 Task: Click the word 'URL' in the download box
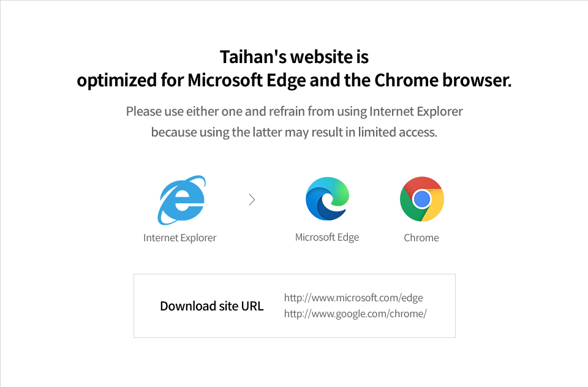coord(252,306)
